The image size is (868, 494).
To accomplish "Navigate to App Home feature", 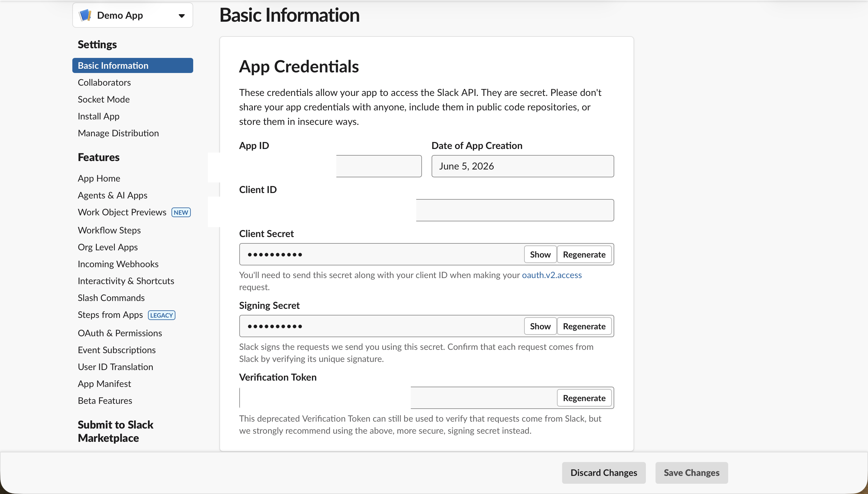I will click(99, 179).
